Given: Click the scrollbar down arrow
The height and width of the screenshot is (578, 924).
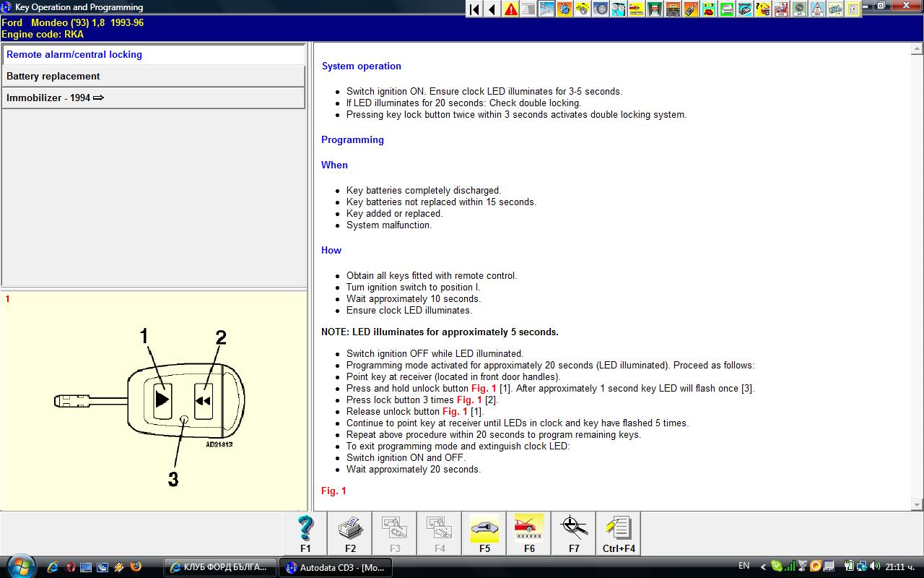Looking at the screenshot, I should [x=917, y=504].
